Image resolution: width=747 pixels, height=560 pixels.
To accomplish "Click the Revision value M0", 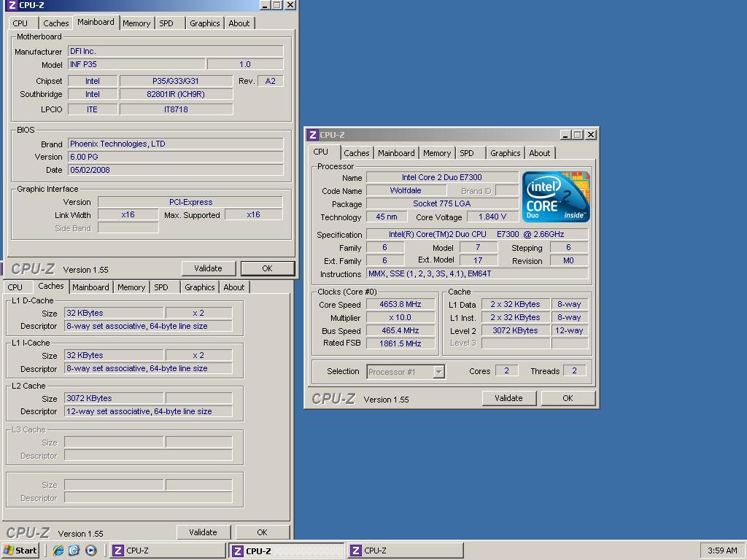I will [x=568, y=260].
